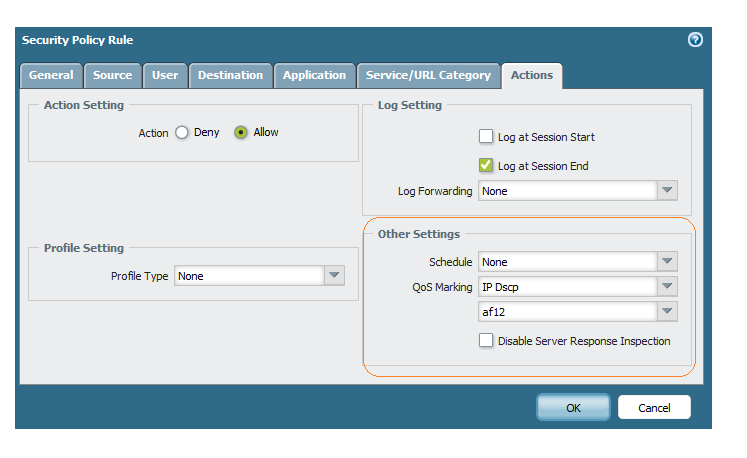Enable Log at Session Start checkbox
The image size is (747, 458).
point(486,137)
